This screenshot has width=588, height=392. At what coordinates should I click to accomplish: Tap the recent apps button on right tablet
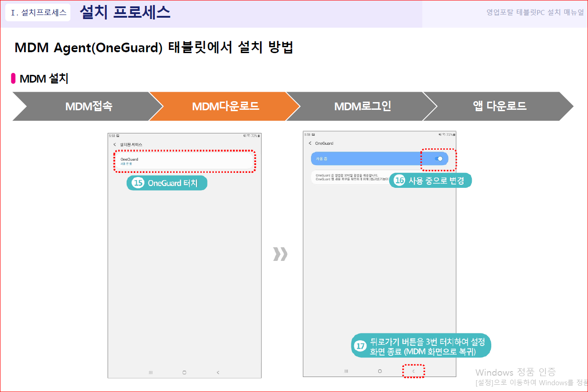click(x=346, y=371)
